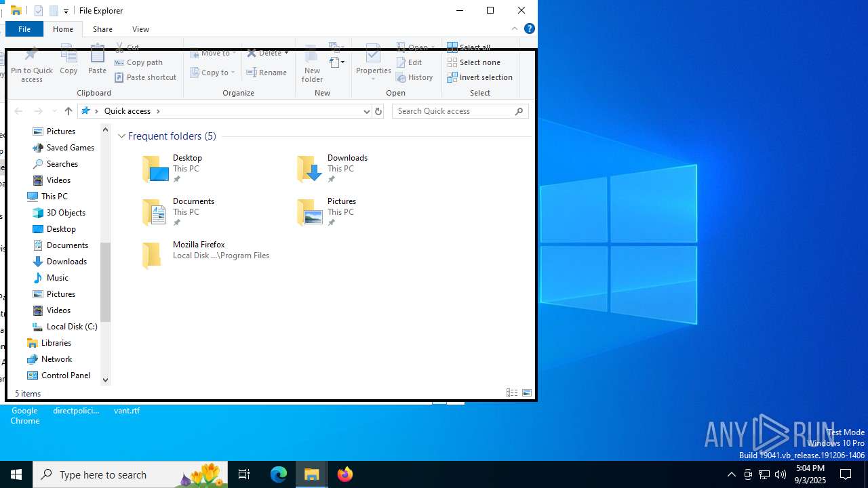Switch to Large icons view in status bar
Image resolution: width=868 pixels, height=488 pixels.
(527, 393)
